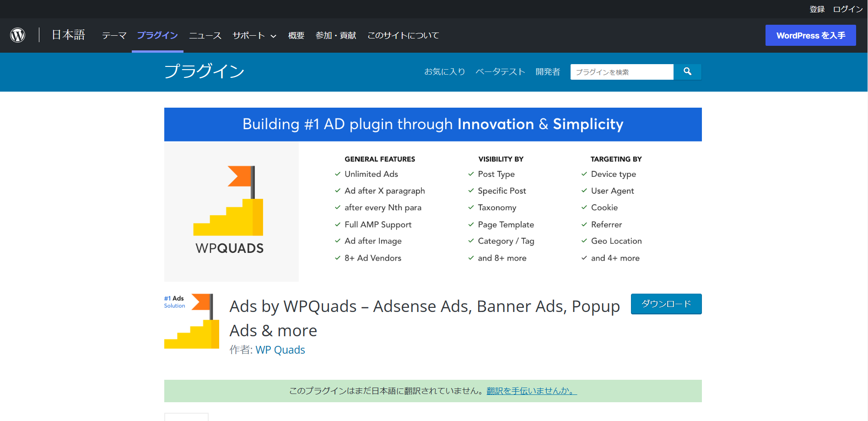Click the WPQUADS banner logo image
868x421 pixels.
pyautogui.click(x=232, y=212)
